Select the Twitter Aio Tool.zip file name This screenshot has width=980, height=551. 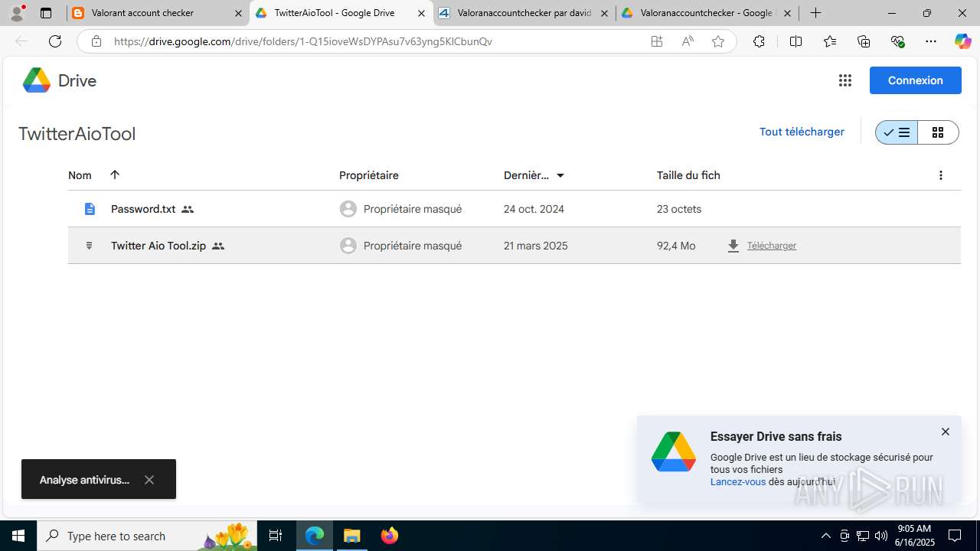[158, 246]
